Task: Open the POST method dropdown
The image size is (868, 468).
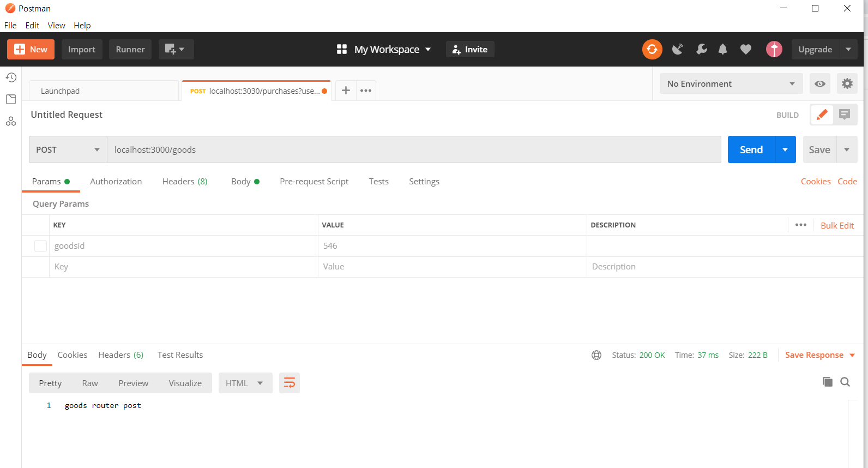Action: tap(68, 149)
